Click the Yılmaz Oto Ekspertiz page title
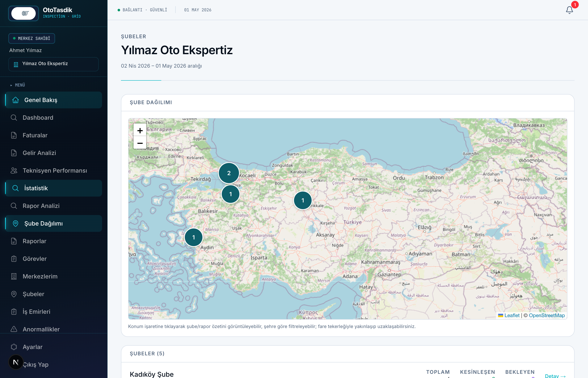 point(177,50)
